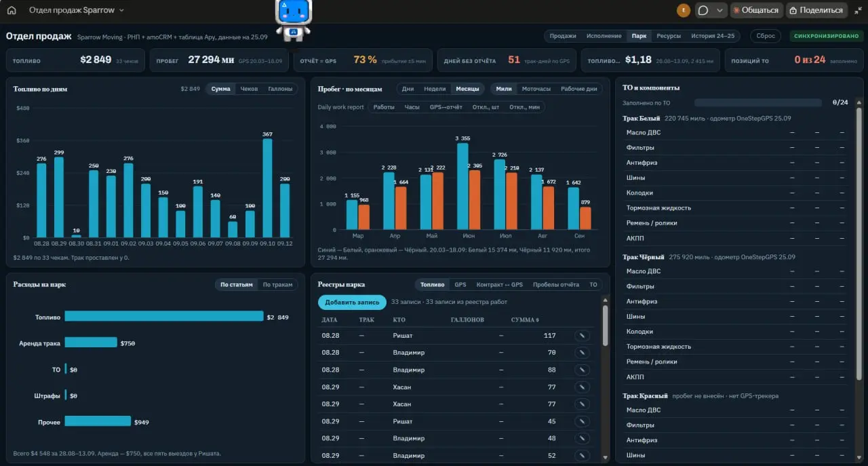Switch fuel chart to Чеков
This screenshot has height=466, width=868.
249,89
